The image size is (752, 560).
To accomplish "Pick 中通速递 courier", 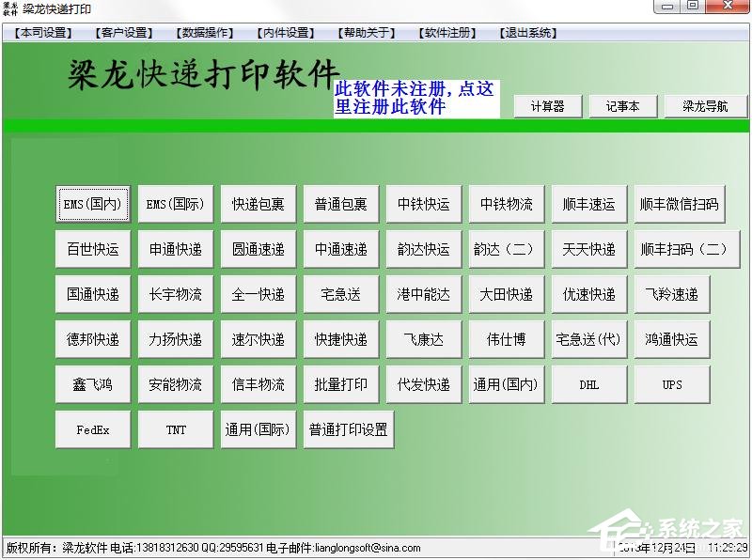I will click(x=341, y=249).
